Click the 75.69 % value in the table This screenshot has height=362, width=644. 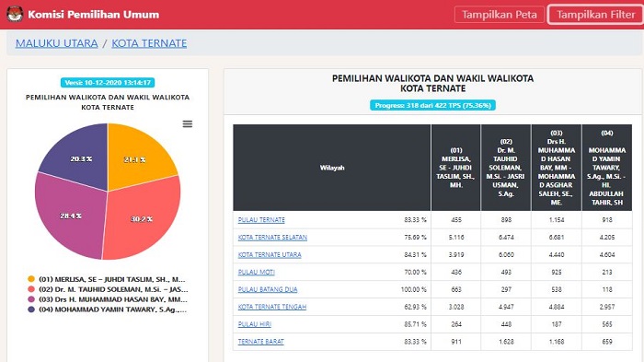415,237
